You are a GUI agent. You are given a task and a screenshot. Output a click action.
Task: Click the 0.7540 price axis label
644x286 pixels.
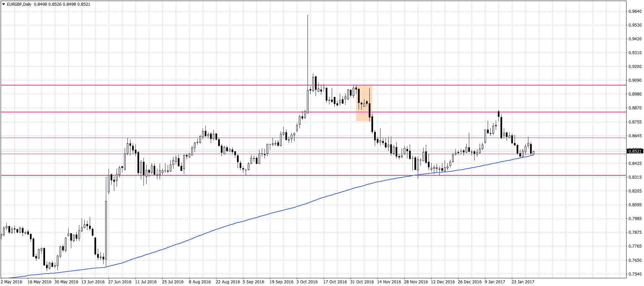pos(635,274)
